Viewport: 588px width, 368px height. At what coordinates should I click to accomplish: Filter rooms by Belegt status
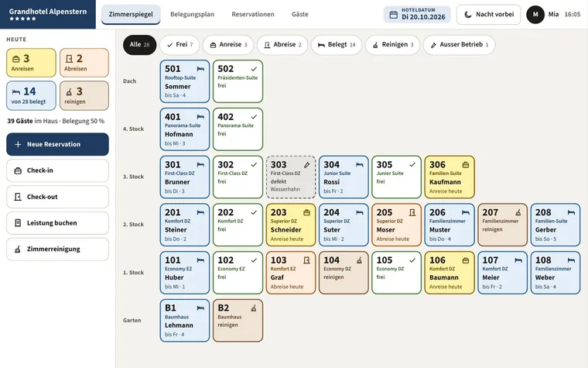[x=337, y=45]
